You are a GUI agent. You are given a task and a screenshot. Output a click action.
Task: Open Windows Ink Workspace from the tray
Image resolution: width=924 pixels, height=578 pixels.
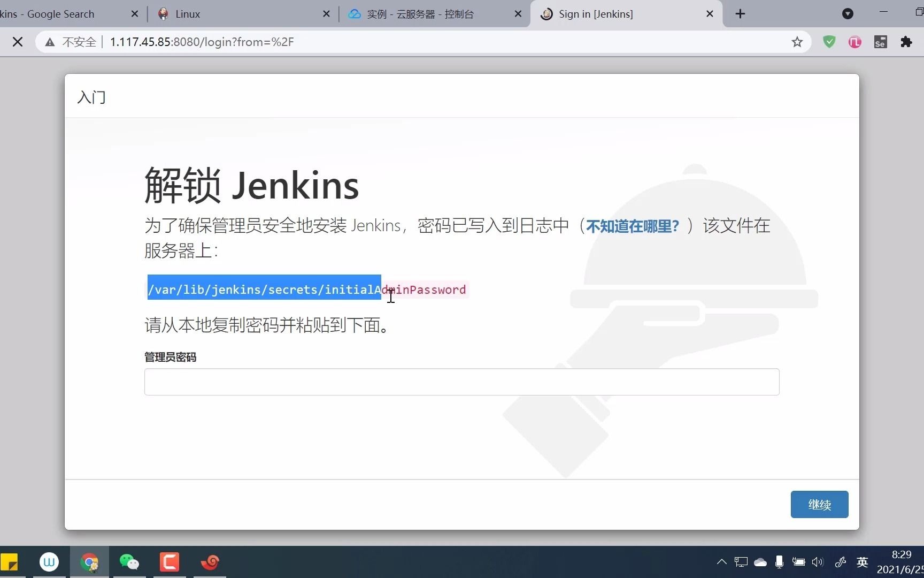(x=841, y=562)
